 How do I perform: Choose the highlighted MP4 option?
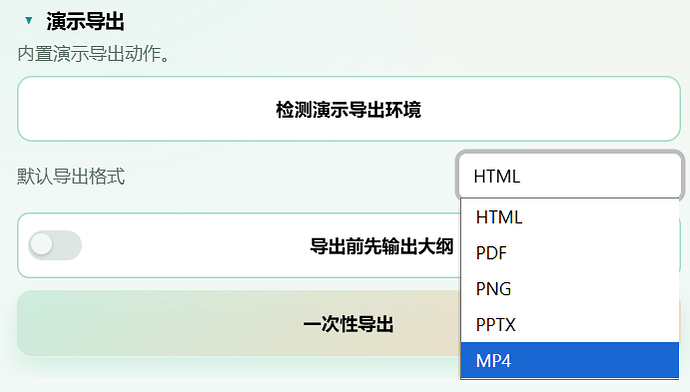click(570, 360)
